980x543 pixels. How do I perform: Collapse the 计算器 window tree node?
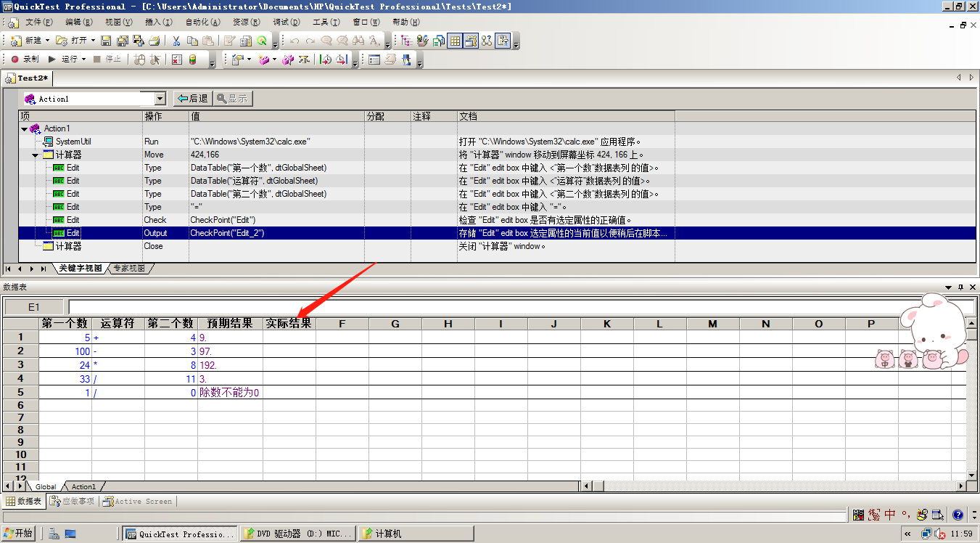click(36, 155)
